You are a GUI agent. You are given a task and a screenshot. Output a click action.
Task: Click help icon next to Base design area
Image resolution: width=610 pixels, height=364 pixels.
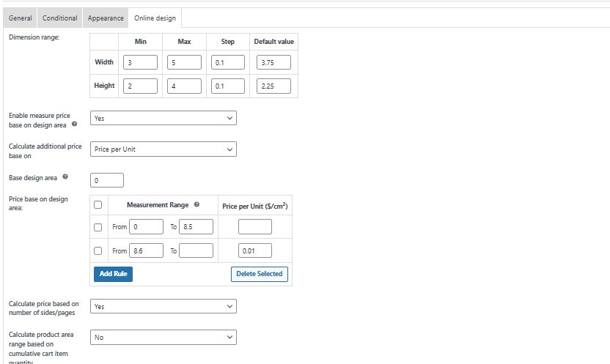pos(66,177)
